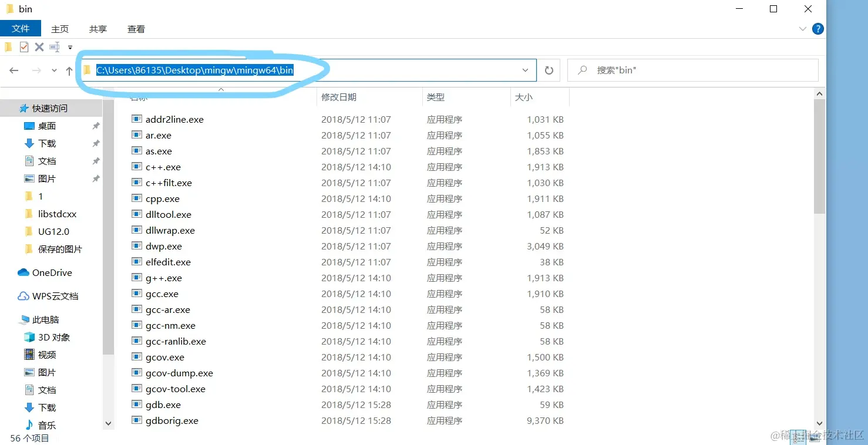Select addr2line.exe file icon
868x445 pixels.
[137, 119]
